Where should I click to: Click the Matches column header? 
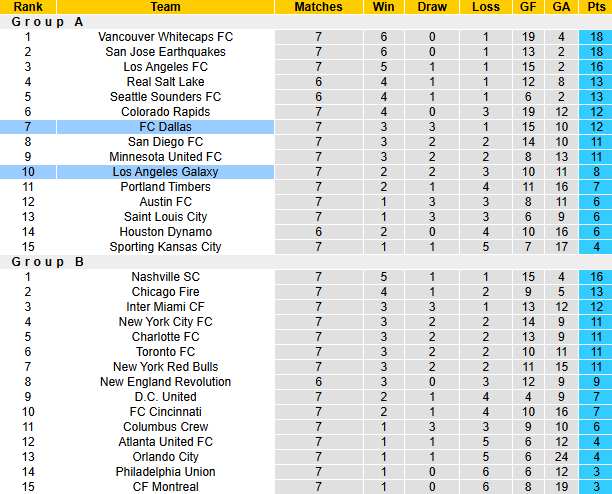[x=318, y=7]
